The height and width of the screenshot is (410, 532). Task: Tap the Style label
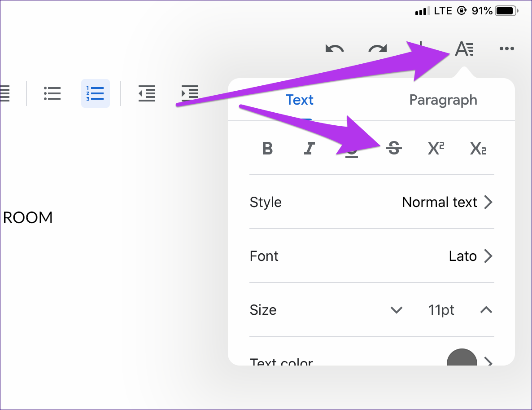click(x=266, y=202)
